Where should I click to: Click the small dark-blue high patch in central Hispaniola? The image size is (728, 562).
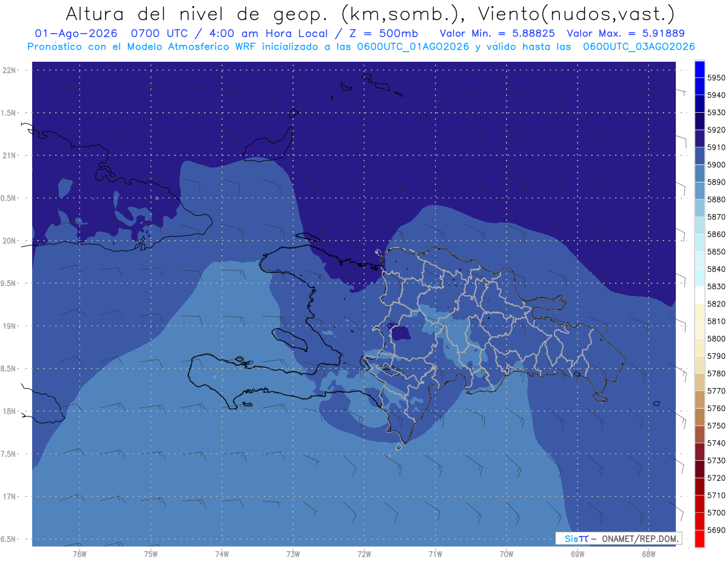click(x=400, y=333)
